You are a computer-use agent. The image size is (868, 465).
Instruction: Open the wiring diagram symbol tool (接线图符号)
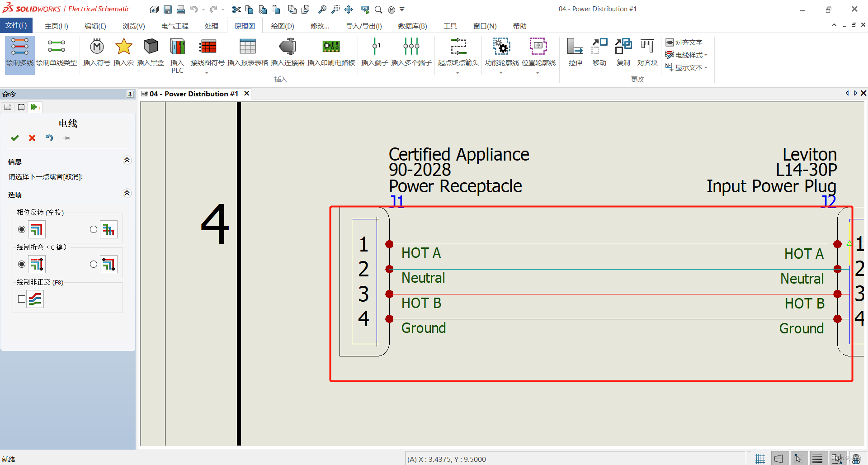[208, 52]
